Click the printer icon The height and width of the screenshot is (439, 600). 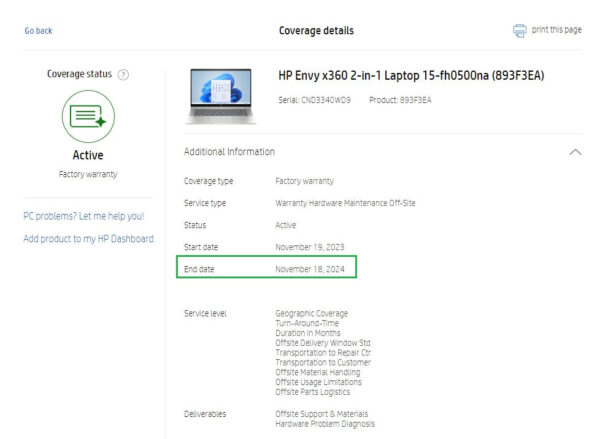tap(519, 31)
